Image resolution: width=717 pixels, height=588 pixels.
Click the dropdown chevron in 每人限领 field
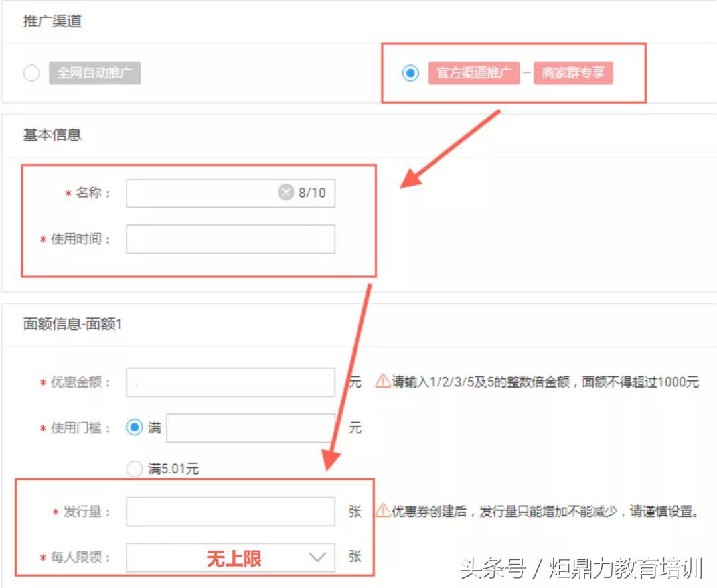(317, 557)
